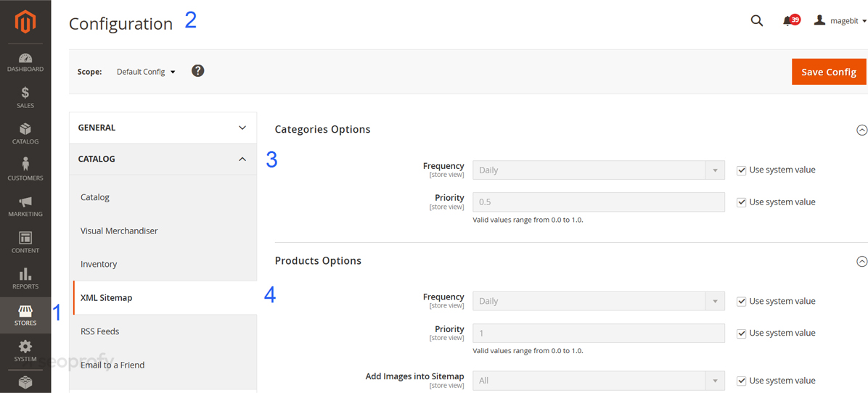
Task: Uncheck Use system value for Categories Priority
Action: point(742,202)
